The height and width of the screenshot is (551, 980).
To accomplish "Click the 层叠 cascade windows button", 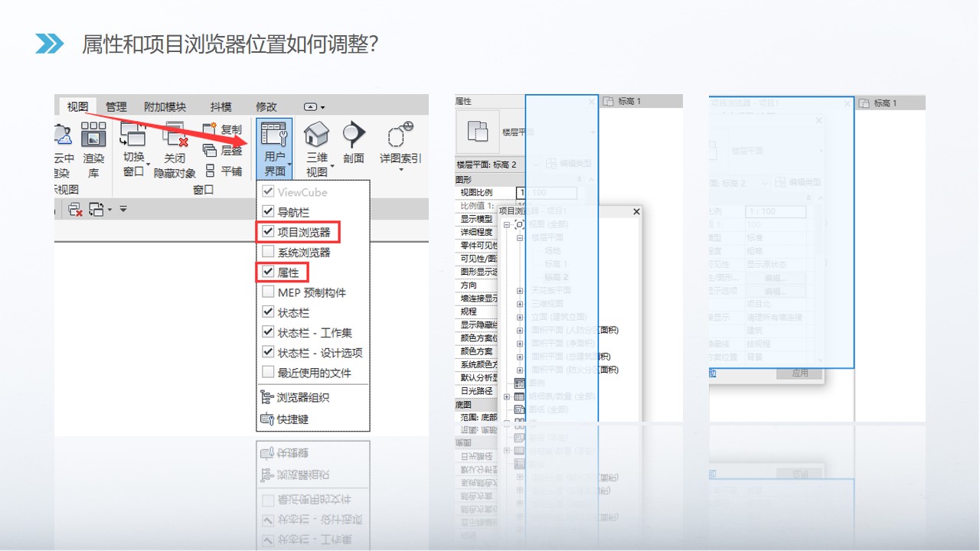I will (x=222, y=151).
